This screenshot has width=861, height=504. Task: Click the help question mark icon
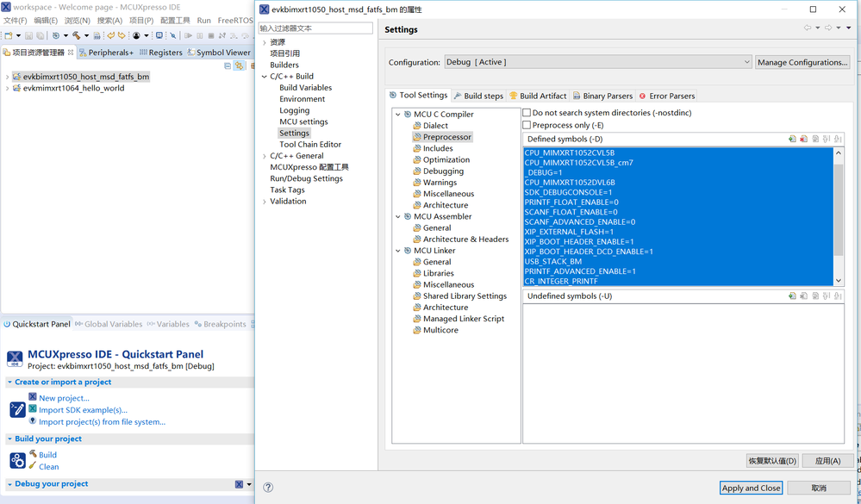268,487
